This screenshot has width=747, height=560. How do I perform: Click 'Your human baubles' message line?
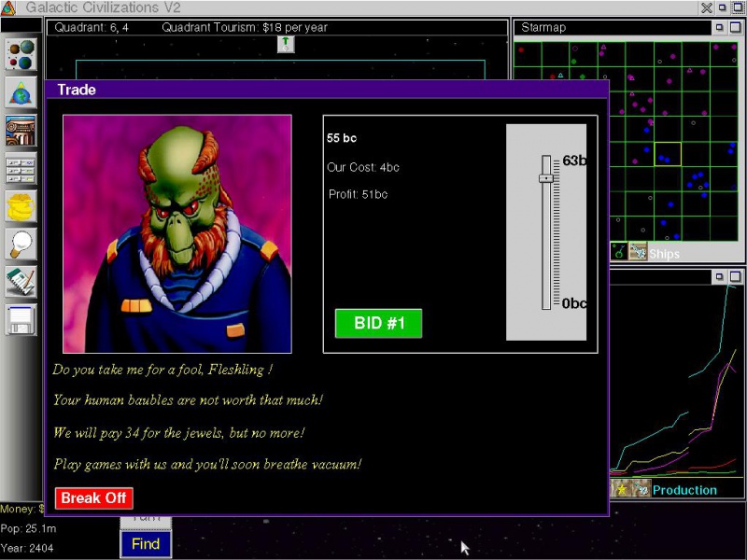click(189, 400)
